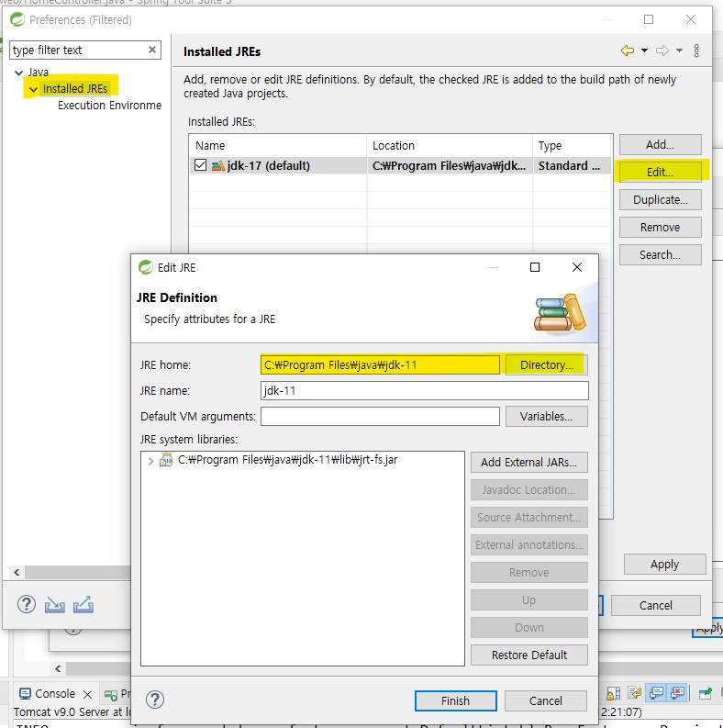Click the word wrap icon in Console toolbar
The image size is (723, 728).
[x=634, y=693]
